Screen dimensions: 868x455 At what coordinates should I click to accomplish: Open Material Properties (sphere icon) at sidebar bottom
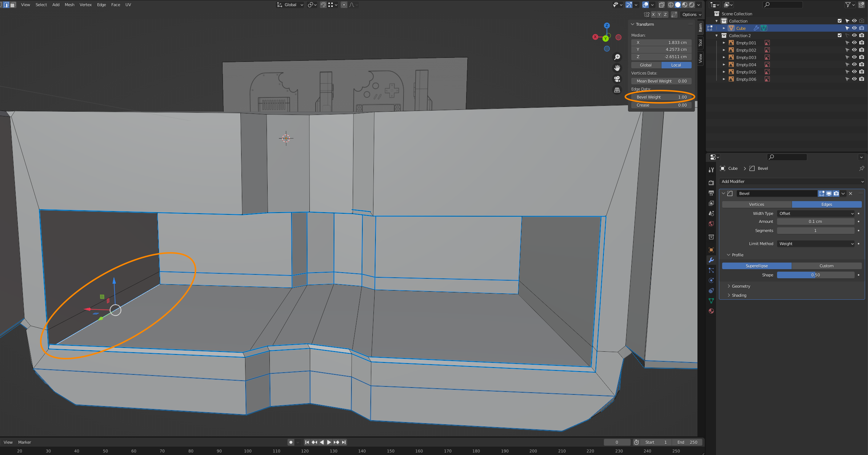pyautogui.click(x=711, y=309)
